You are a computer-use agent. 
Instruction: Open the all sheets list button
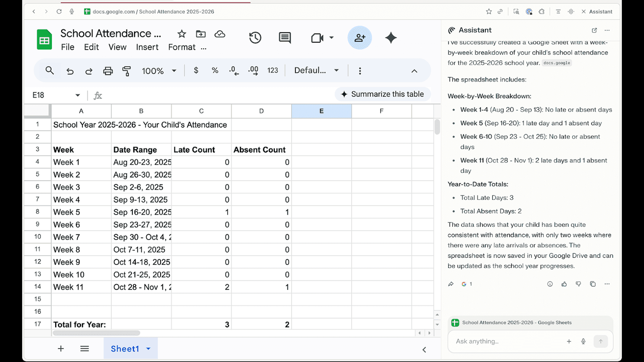pyautogui.click(x=85, y=349)
